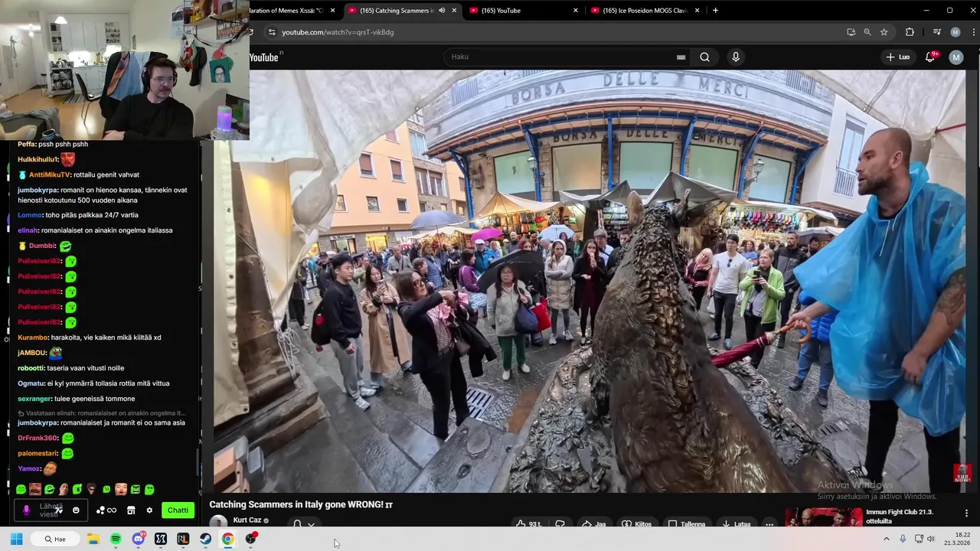Open Steam from the taskbar
The image size is (980, 551).
click(205, 539)
